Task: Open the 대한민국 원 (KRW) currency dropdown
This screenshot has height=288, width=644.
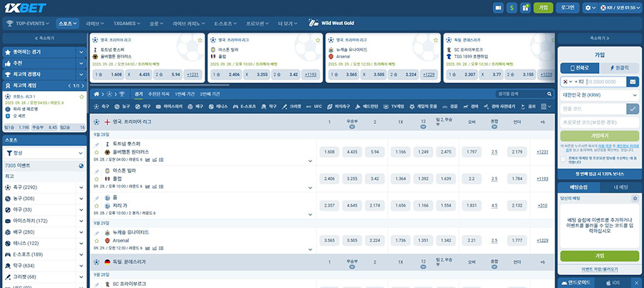Action: pyautogui.click(x=600, y=95)
